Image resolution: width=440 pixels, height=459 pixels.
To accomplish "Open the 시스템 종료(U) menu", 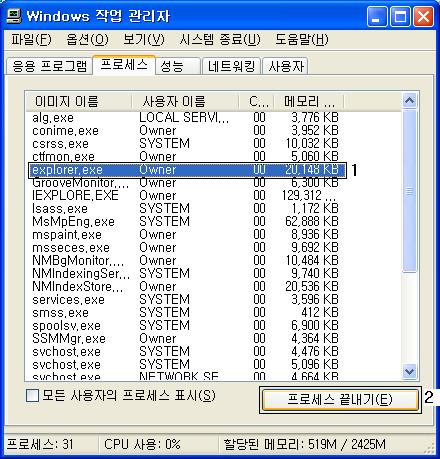I will (x=220, y=40).
